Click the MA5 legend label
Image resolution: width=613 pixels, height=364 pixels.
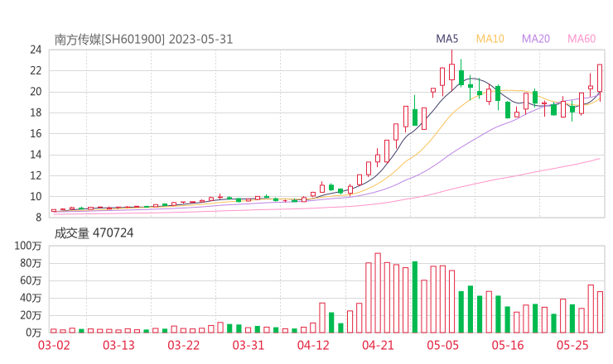coord(446,39)
